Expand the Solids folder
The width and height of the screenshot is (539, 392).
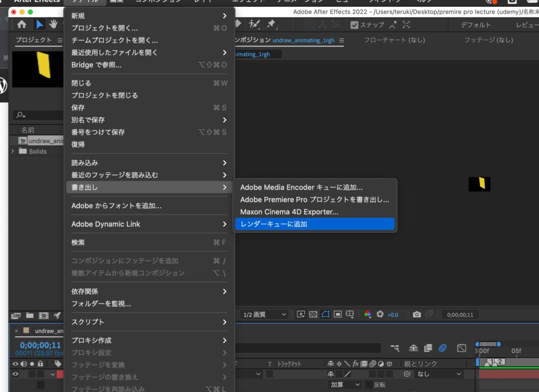(13, 152)
